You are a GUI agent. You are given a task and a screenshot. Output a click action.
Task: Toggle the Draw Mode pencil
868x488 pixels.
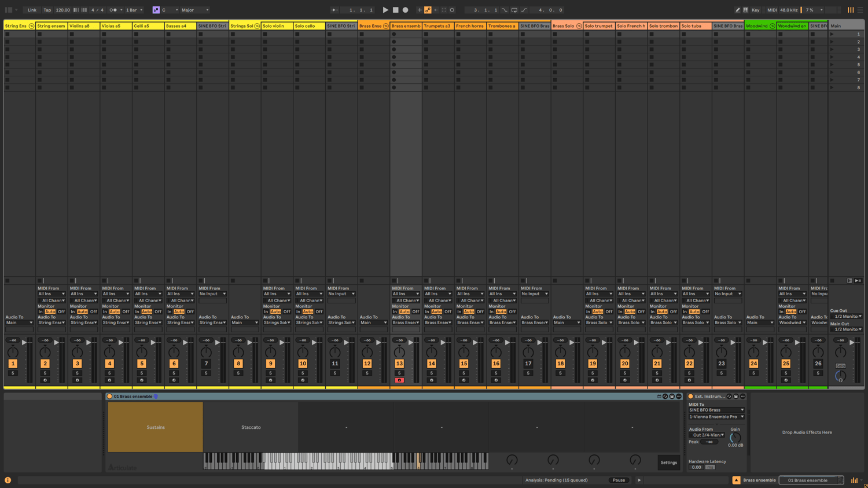tap(738, 10)
